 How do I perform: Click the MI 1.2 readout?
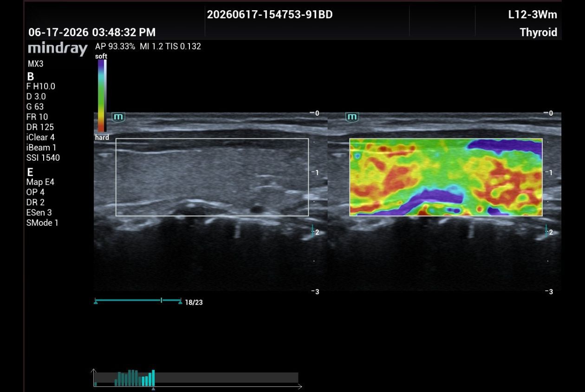click(151, 46)
